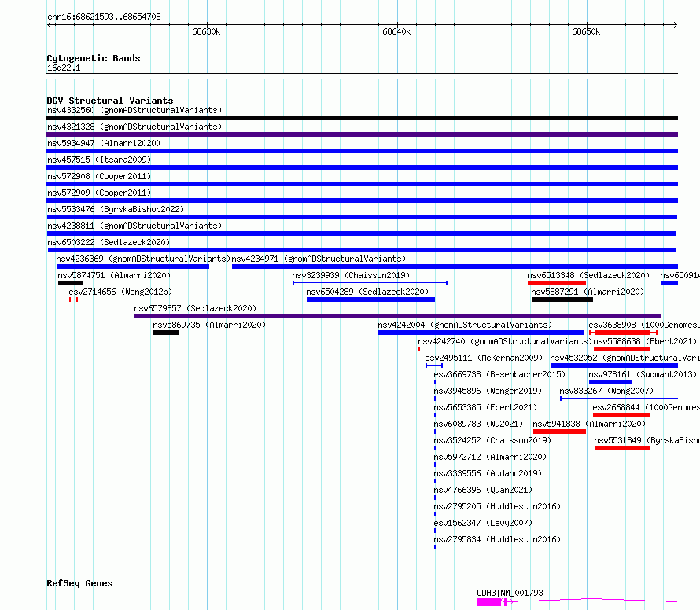700x610 pixels.
Task: Select nsv4238811 gnomAD variant label
Action: tap(134, 226)
